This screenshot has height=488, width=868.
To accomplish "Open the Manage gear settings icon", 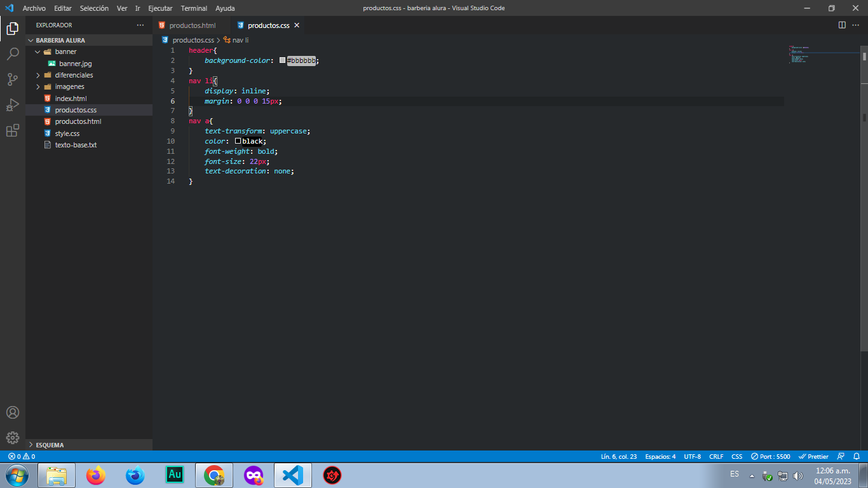I will coord(13,438).
